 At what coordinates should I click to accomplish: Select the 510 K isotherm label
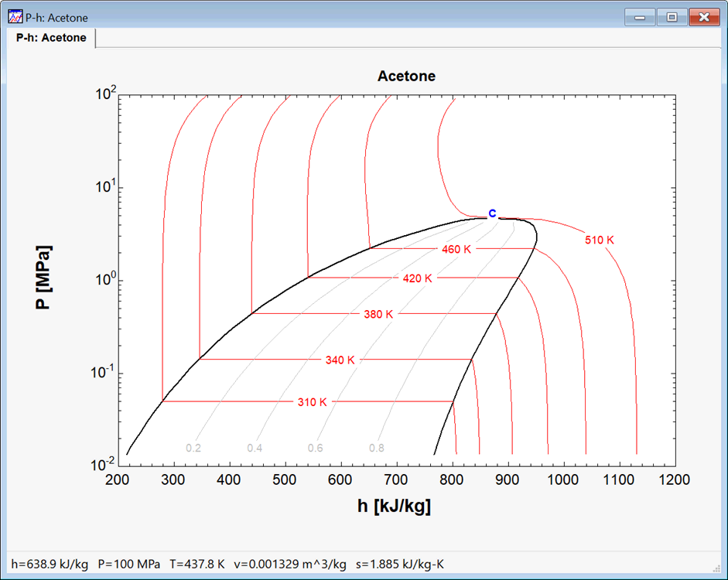pos(599,241)
